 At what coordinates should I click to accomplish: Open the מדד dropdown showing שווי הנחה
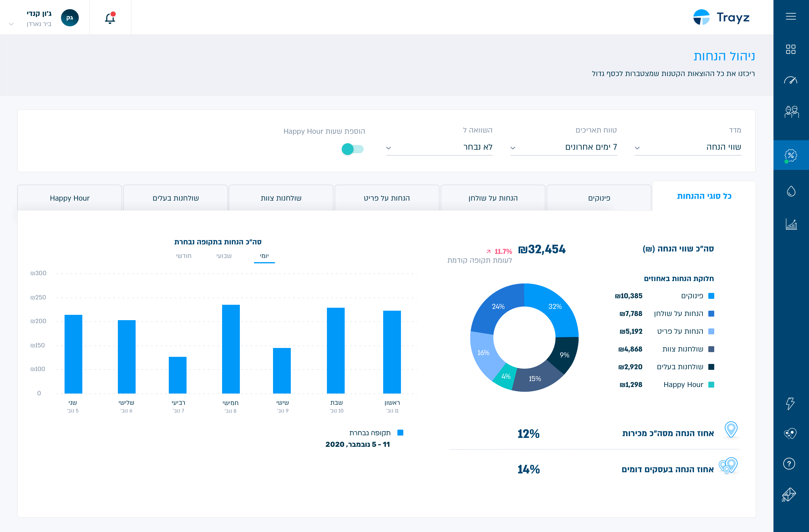pos(688,147)
